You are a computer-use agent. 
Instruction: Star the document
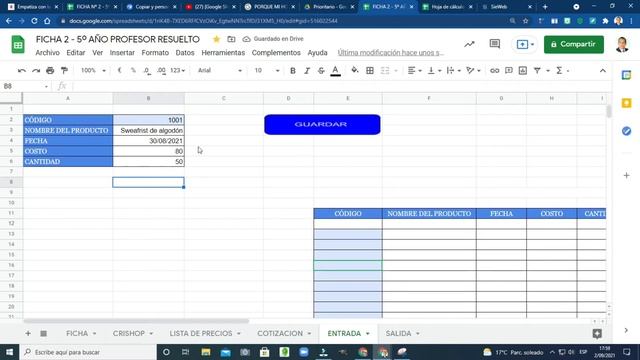216,39
